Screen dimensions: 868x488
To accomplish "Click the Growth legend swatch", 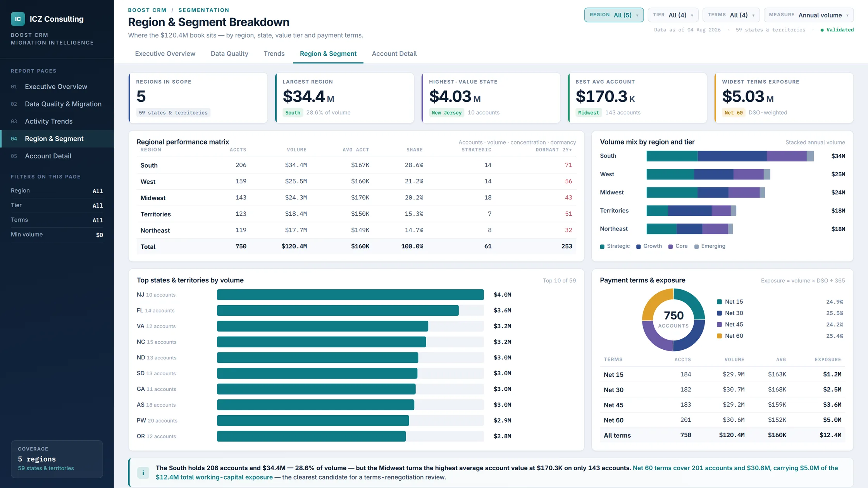I will (639, 247).
